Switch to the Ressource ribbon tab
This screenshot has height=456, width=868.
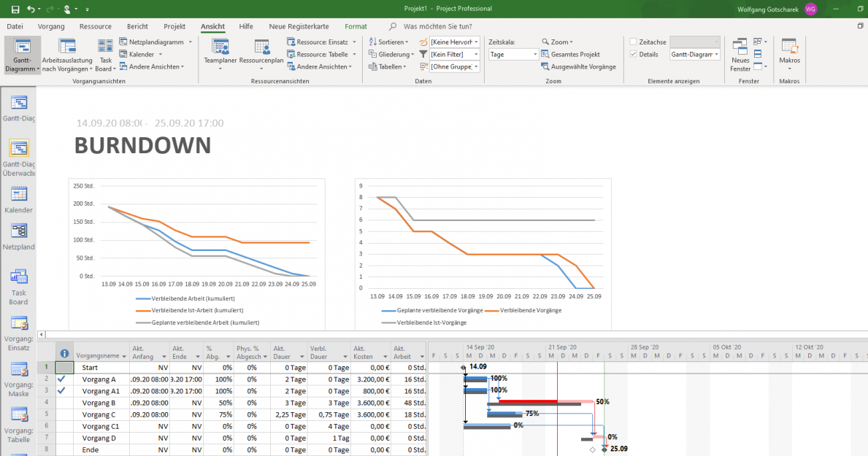click(x=96, y=26)
